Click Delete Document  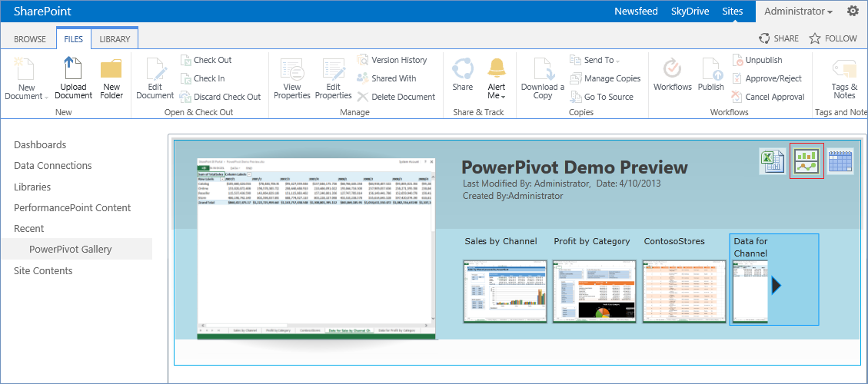coord(397,97)
